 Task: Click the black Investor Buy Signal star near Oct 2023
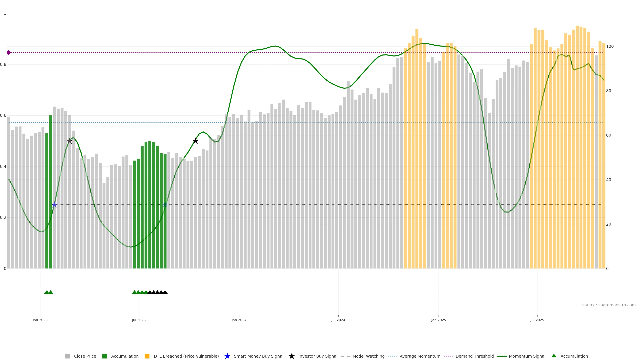pos(196,141)
